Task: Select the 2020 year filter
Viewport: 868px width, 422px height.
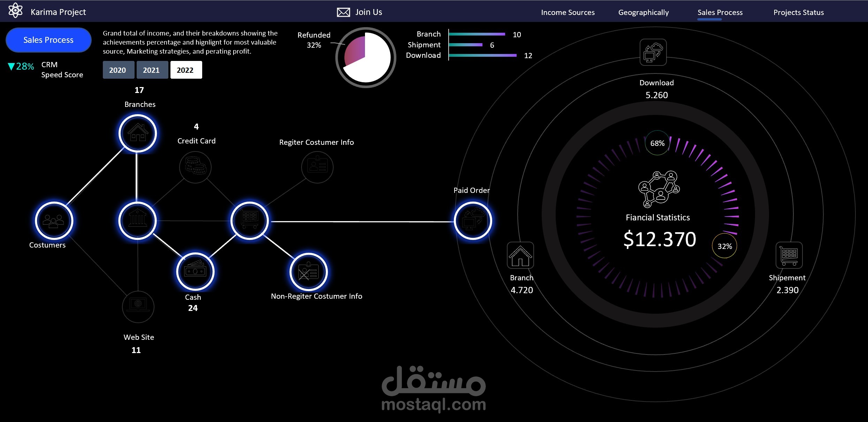Action: pyautogui.click(x=118, y=70)
